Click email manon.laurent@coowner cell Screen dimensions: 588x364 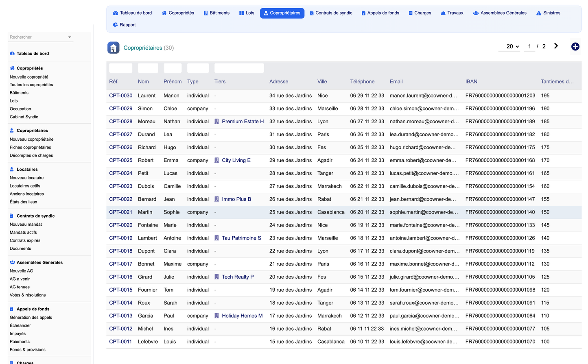pyautogui.click(x=423, y=96)
